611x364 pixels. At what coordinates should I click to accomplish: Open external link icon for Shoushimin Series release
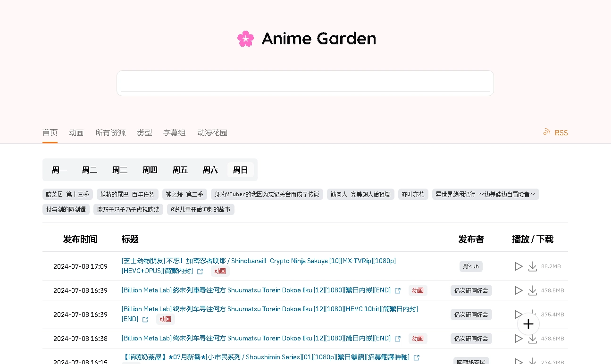click(417, 358)
